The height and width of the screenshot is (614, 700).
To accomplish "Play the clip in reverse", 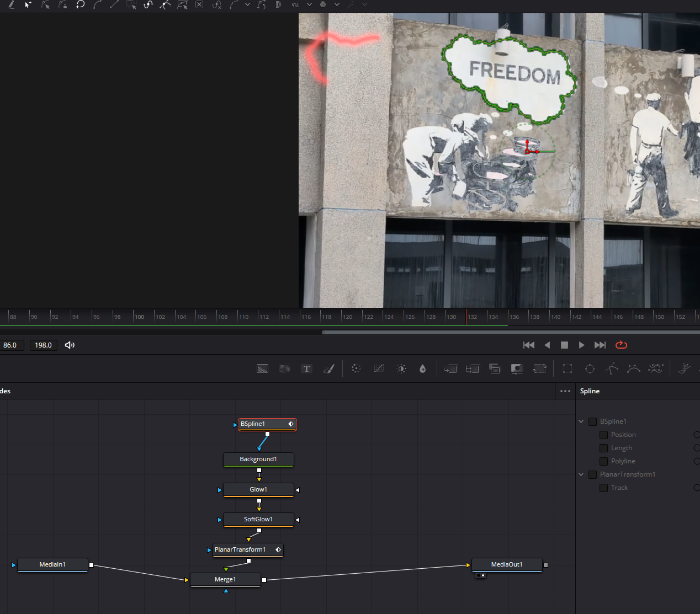I will click(547, 345).
